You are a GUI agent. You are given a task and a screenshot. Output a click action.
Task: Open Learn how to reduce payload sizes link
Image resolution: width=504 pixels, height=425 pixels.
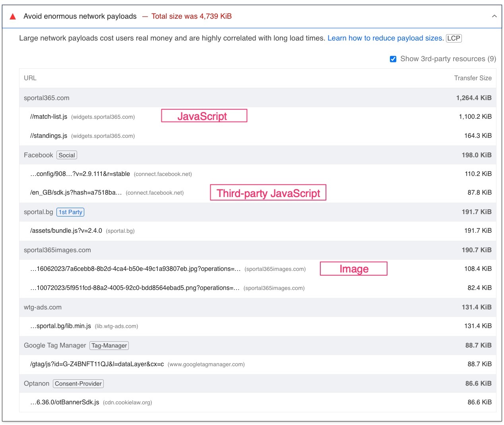tap(384, 38)
